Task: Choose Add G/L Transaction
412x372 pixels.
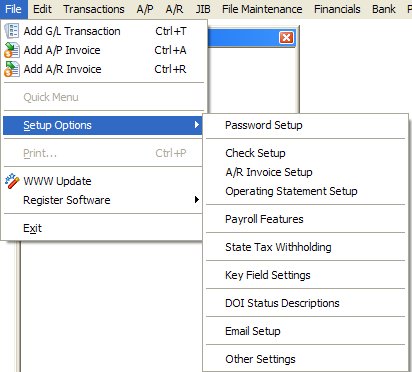Action: pos(104,31)
